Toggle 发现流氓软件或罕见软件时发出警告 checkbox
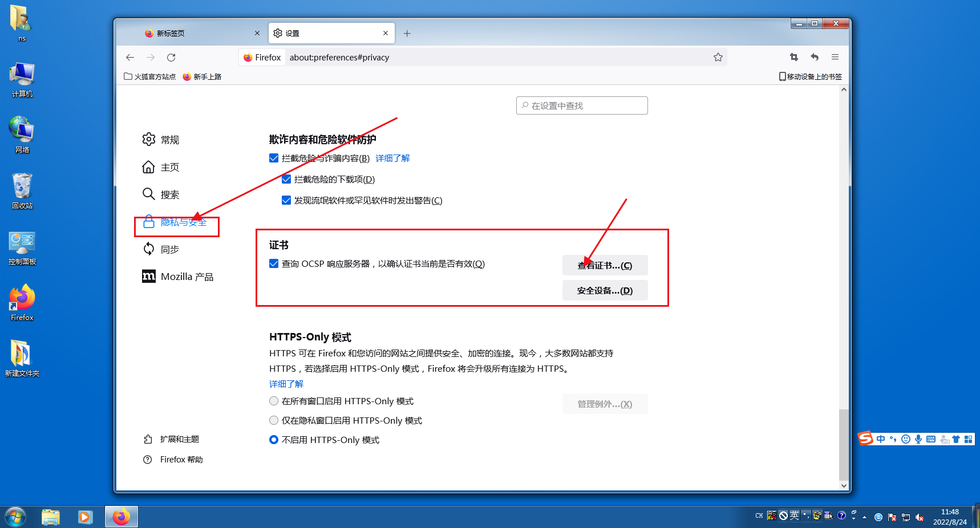This screenshot has height=528, width=980. pos(286,200)
